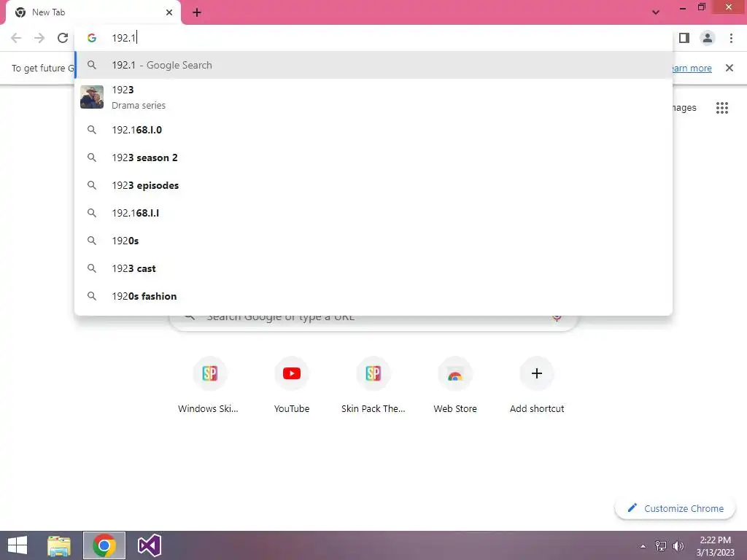Open the volume speaker tray icon
Viewport: 747px width, 560px height.
678,546
